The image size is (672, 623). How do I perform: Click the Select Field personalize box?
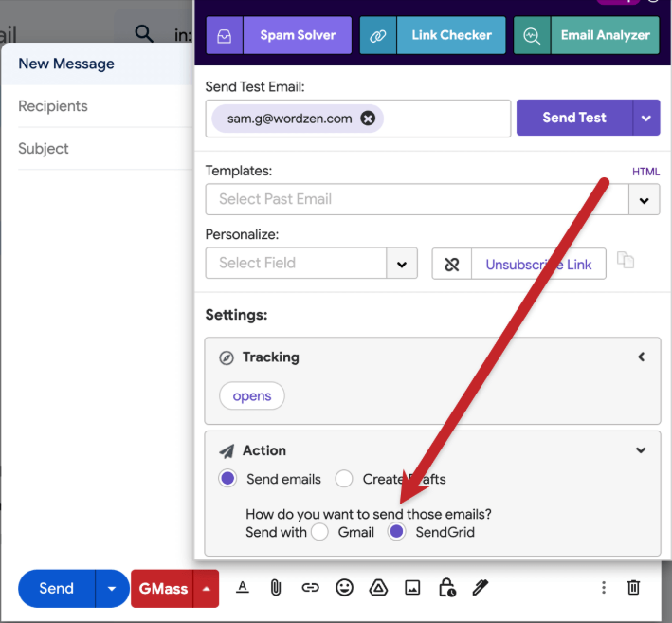coord(296,263)
